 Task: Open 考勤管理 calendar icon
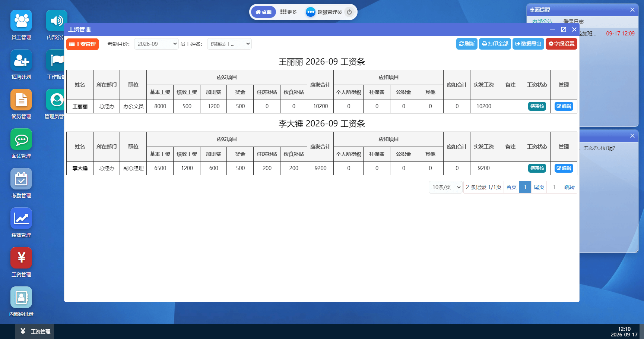(21, 179)
